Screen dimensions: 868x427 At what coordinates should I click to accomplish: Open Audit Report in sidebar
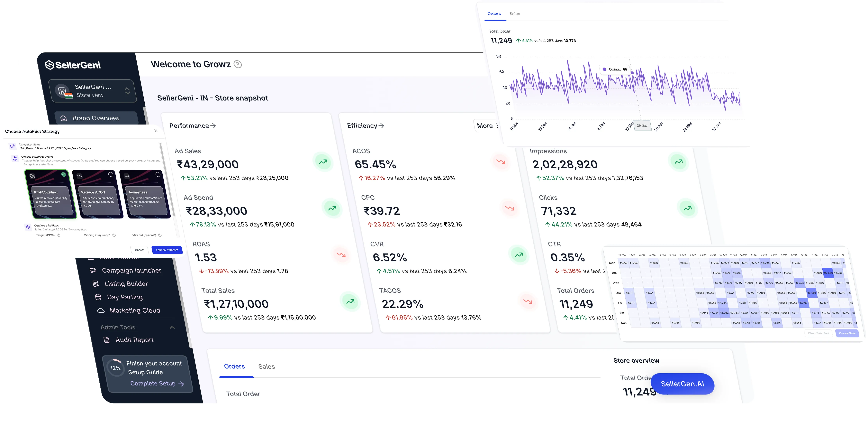click(x=134, y=340)
